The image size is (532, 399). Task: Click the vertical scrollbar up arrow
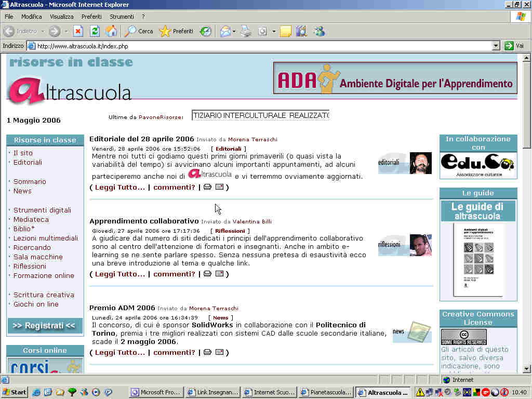pyautogui.click(x=526, y=58)
